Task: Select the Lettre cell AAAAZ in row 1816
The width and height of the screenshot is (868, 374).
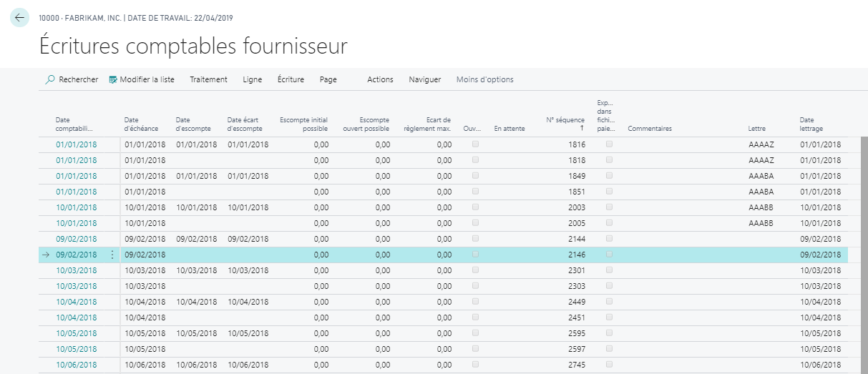Action: click(761, 144)
